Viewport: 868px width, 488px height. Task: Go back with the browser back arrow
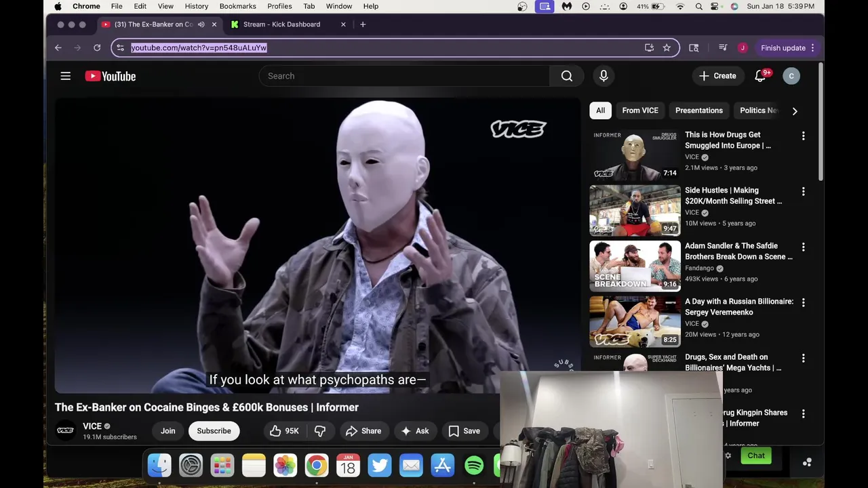(58, 47)
